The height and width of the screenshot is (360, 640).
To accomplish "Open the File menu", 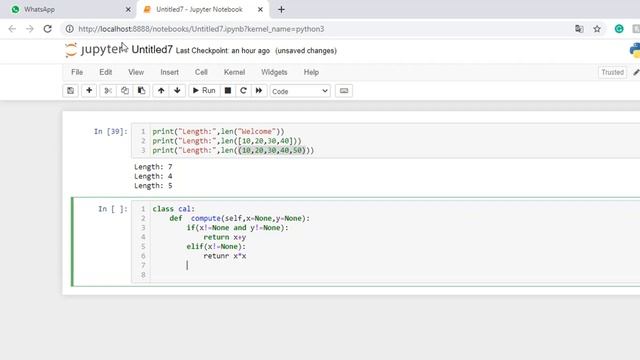I will click(77, 72).
